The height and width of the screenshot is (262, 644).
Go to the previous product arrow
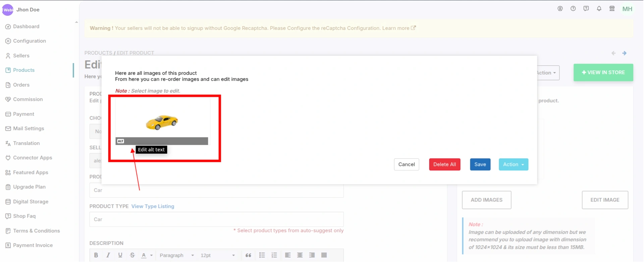pyautogui.click(x=613, y=53)
